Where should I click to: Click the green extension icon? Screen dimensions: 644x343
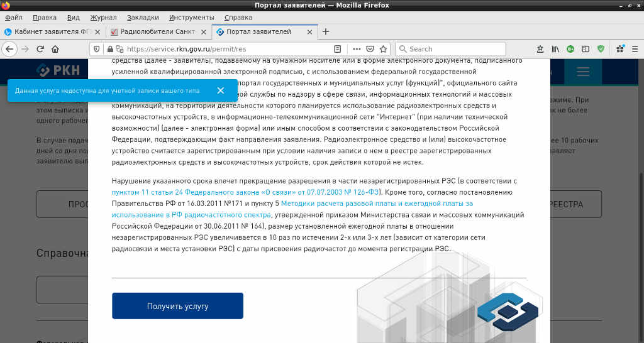(x=570, y=49)
